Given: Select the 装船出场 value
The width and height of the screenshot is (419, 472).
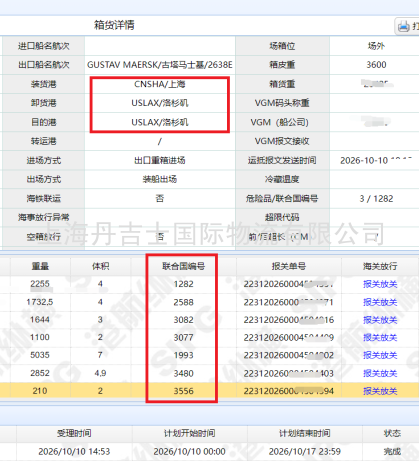Looking at the screenshot, I should coord(160,179).
